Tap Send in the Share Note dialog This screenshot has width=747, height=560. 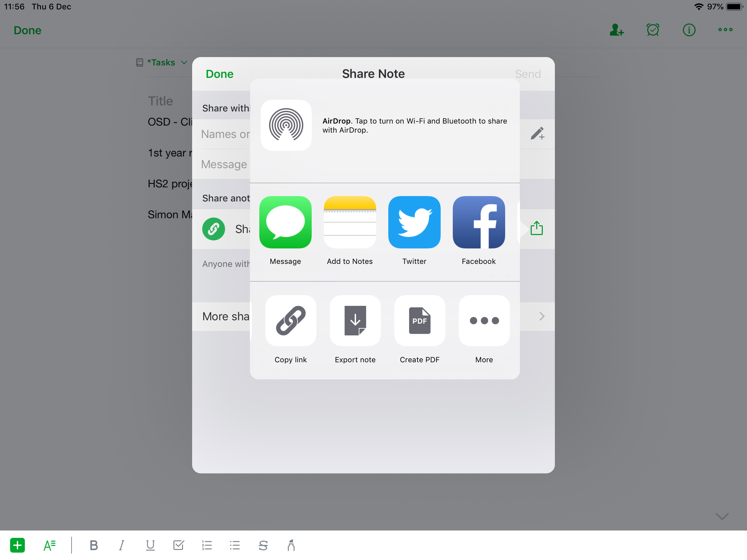pos(528,74)
